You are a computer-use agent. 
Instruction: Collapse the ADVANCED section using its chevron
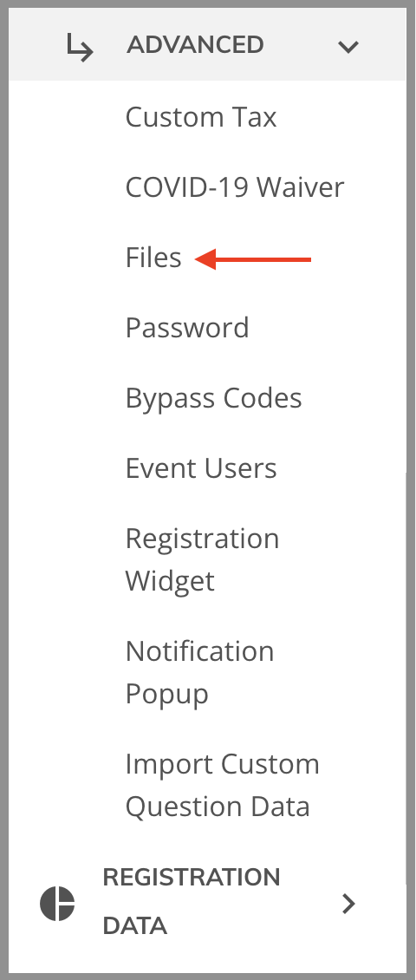pos(348,46)
